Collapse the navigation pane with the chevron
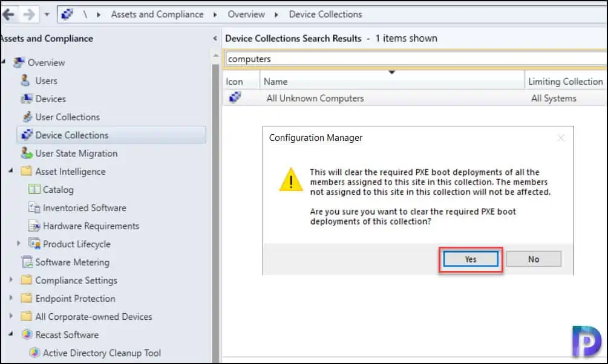Screen dimensions: 608x364 pyautogui.click(x=215, y=38)
